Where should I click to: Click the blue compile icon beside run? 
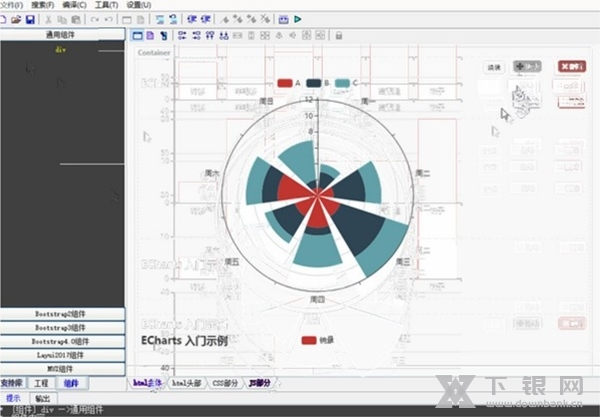click(x=283, y=19)
